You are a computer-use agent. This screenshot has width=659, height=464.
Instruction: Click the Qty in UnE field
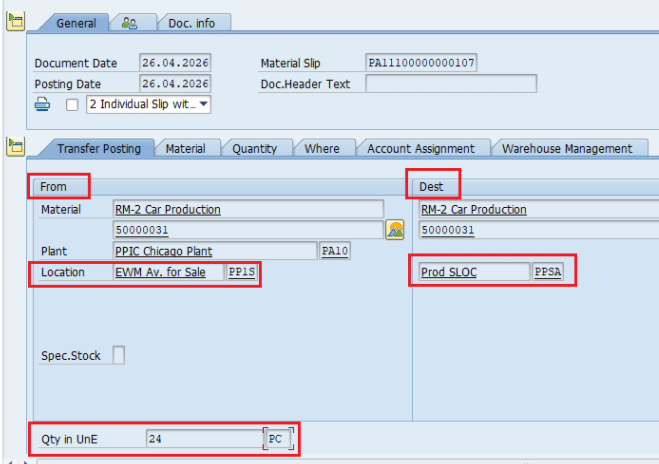pos(203,438)
